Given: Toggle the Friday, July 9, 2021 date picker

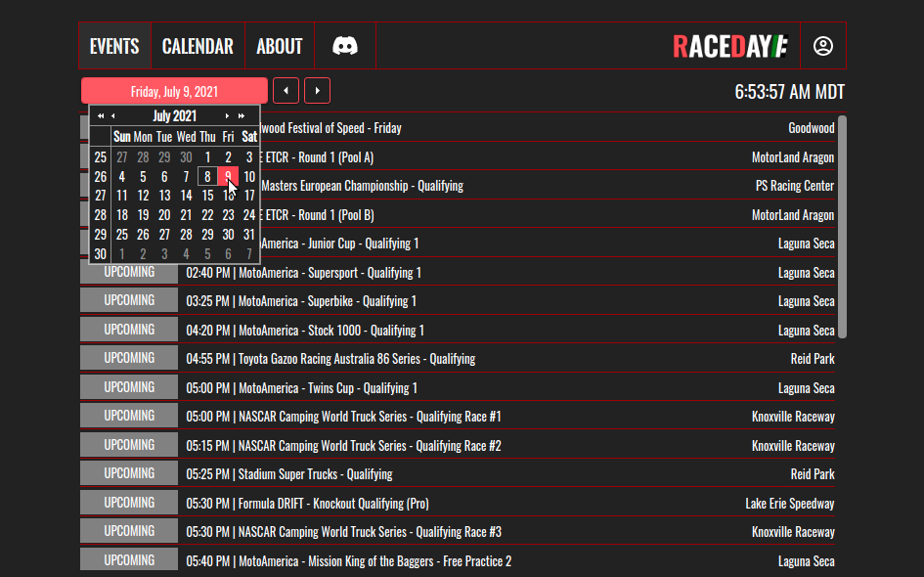Looking at the screenshot, I should point(174,91).
